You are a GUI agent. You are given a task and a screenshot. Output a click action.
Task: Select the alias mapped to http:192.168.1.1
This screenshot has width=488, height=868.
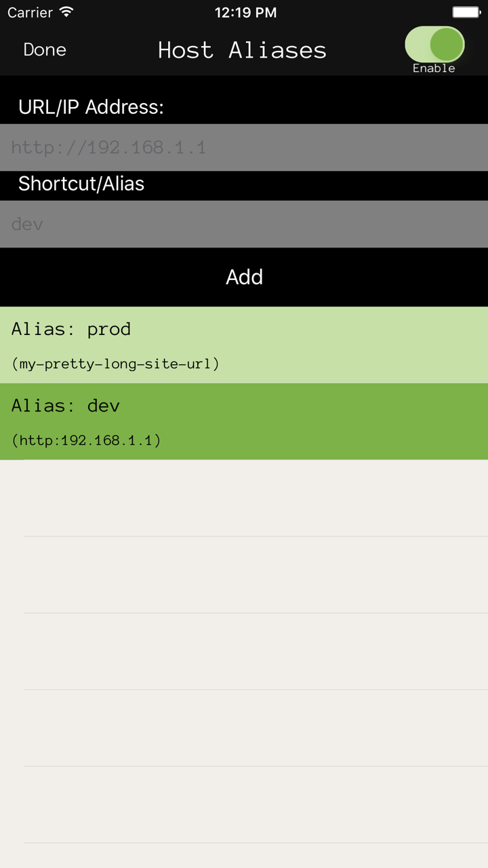[x=244, y=421]
